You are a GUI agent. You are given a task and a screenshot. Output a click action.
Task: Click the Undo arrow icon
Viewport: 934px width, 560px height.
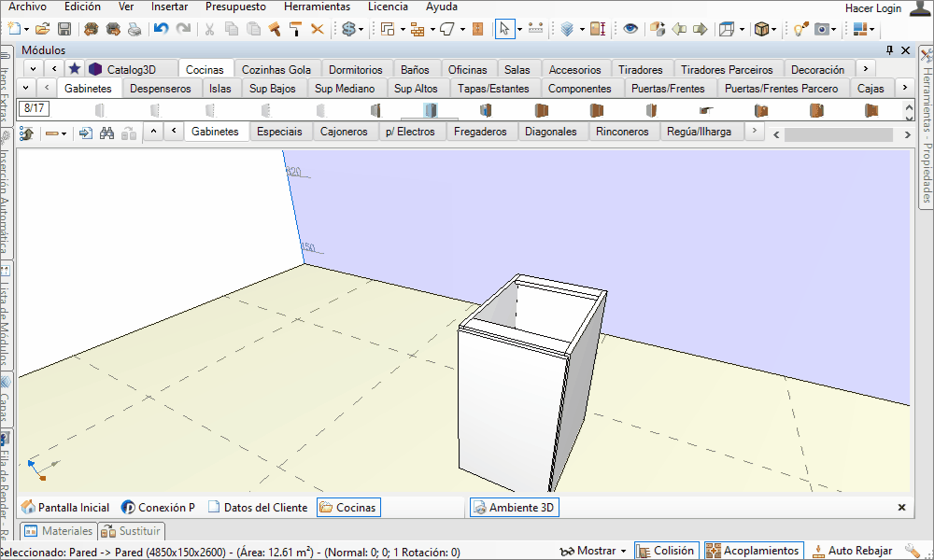(161, 29)
